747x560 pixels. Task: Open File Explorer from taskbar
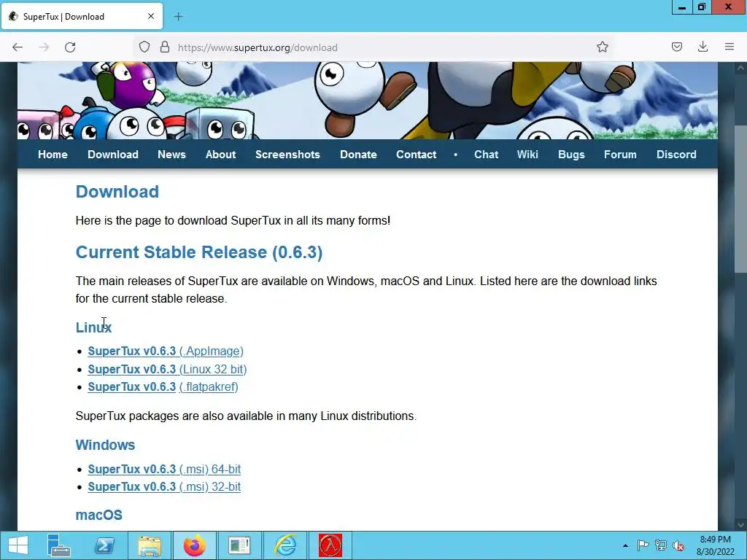click(x=149, y=545)
